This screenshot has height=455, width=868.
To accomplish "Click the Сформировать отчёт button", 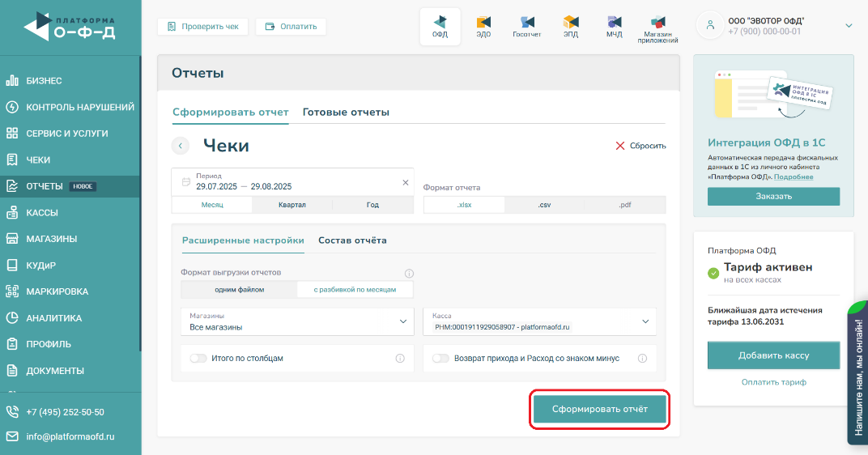I will click(x=600, y=410).
